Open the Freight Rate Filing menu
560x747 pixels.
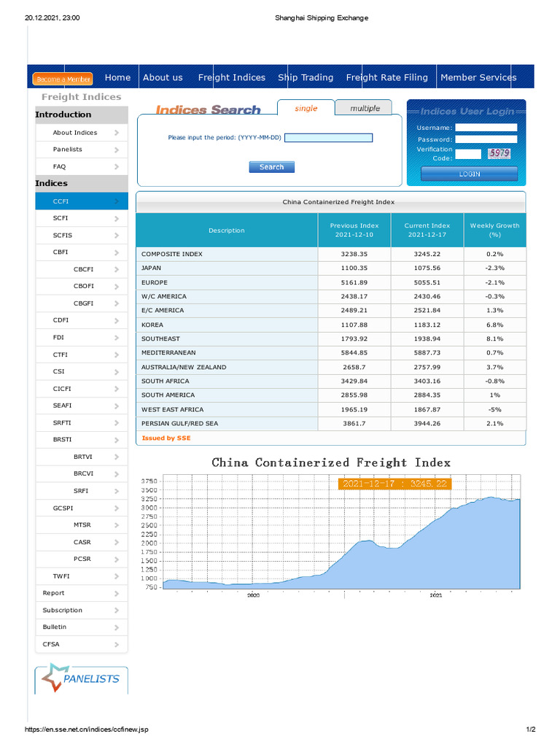click(387, 77)
